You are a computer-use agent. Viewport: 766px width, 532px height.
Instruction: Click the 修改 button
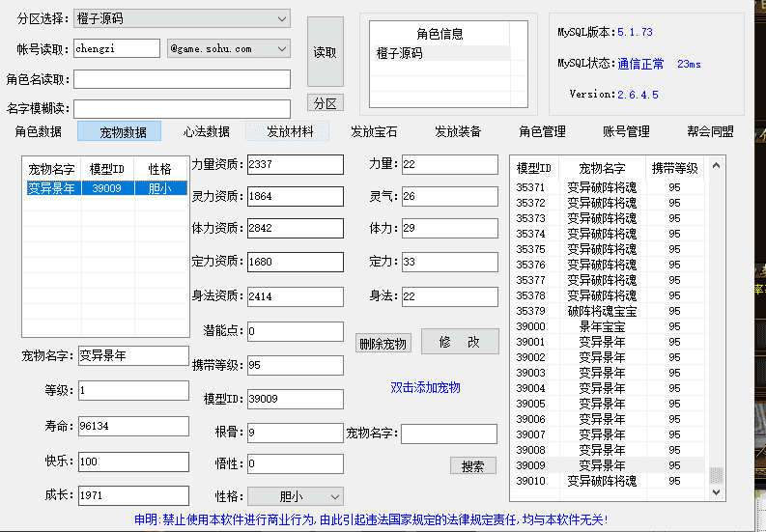click(x=460, y=342)
